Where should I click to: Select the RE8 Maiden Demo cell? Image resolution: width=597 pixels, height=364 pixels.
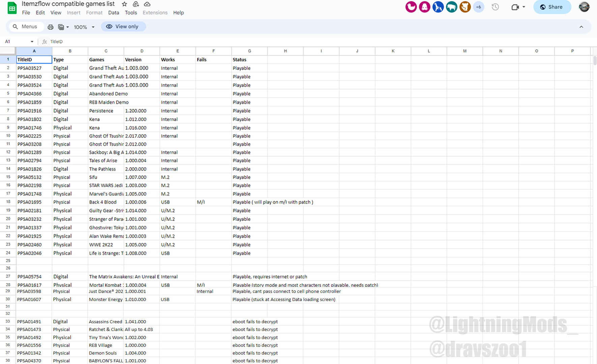106,102
